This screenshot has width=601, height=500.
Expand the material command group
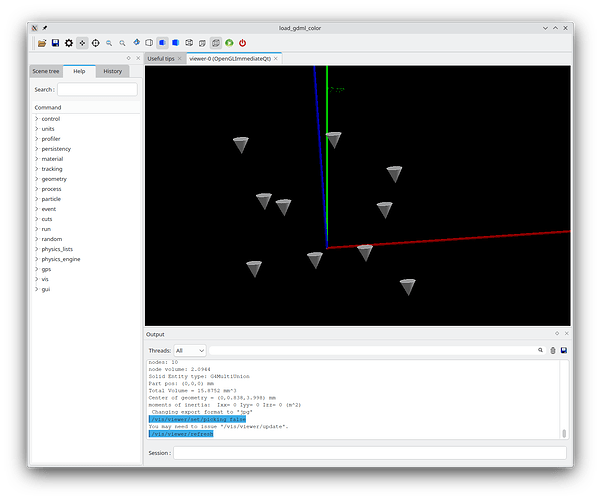click(37, 158)
